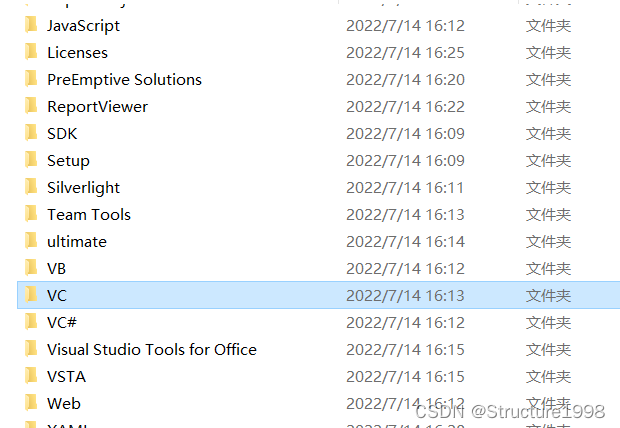Viewport: 620px width, 428px height.
Task: Select the Licenses folder name
Action: pyautogui.click(x=78, y=53)
